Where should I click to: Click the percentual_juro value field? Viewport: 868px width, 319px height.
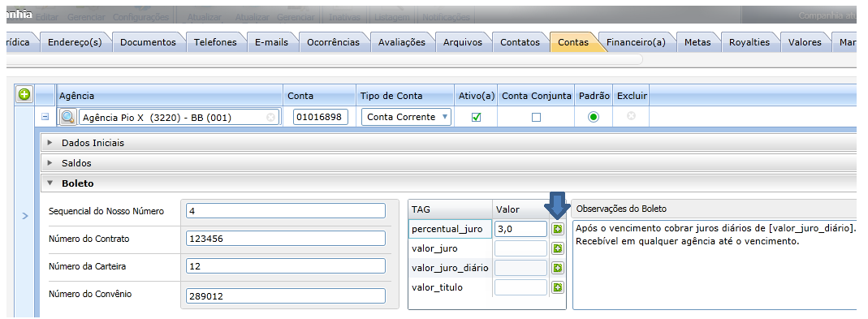click(521, 229)
